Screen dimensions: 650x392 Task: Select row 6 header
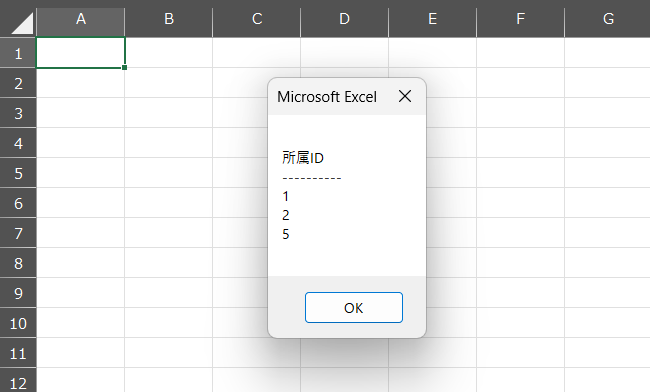click(x=18, y=203)
